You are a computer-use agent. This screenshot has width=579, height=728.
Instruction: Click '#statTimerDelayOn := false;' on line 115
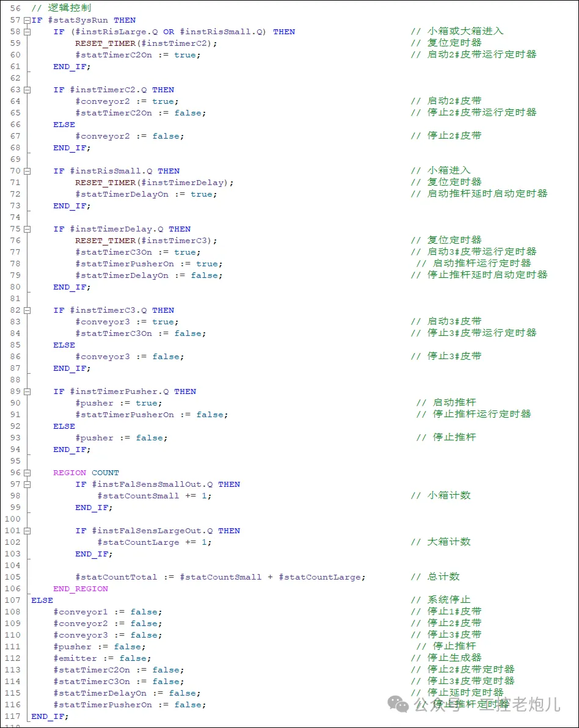127,694
